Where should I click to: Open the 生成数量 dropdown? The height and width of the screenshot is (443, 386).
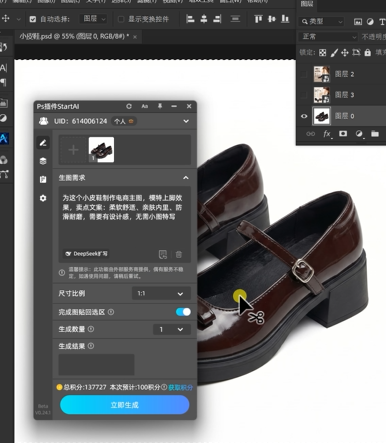tap(172, 329)
